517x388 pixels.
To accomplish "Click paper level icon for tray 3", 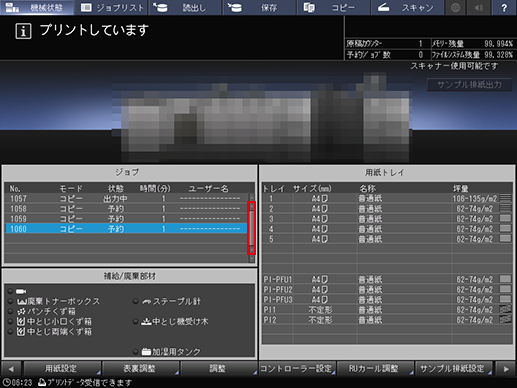I will pos(505,218).
